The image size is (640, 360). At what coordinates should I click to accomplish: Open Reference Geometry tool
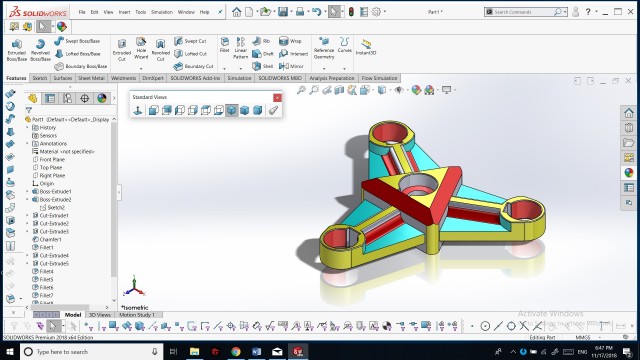324,47
